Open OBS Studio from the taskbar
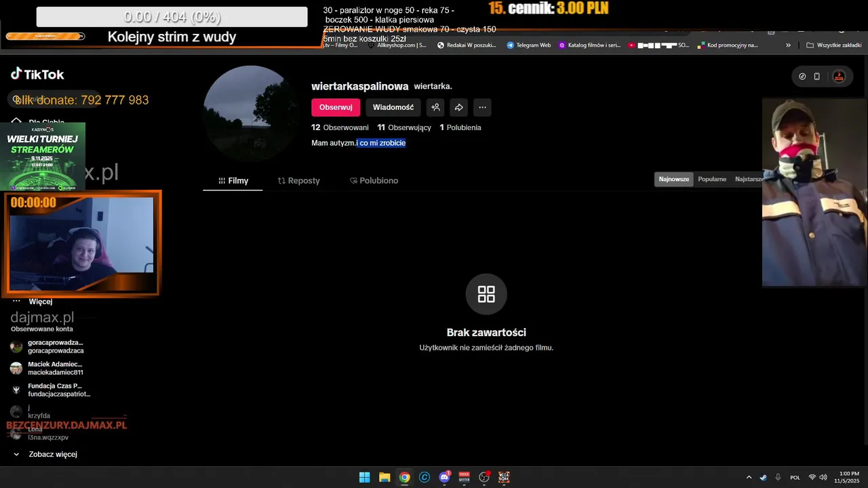Screen dimensions: 868x488 coord(484,477)
